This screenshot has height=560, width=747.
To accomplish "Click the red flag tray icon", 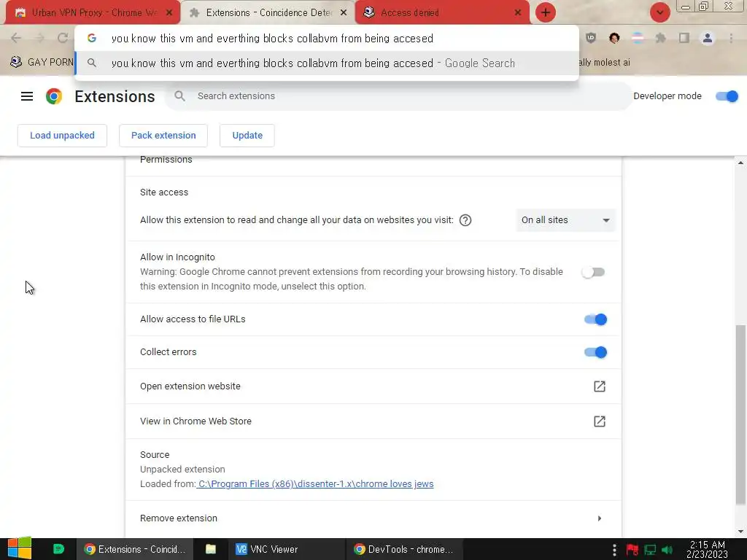I will click(632, 550).
